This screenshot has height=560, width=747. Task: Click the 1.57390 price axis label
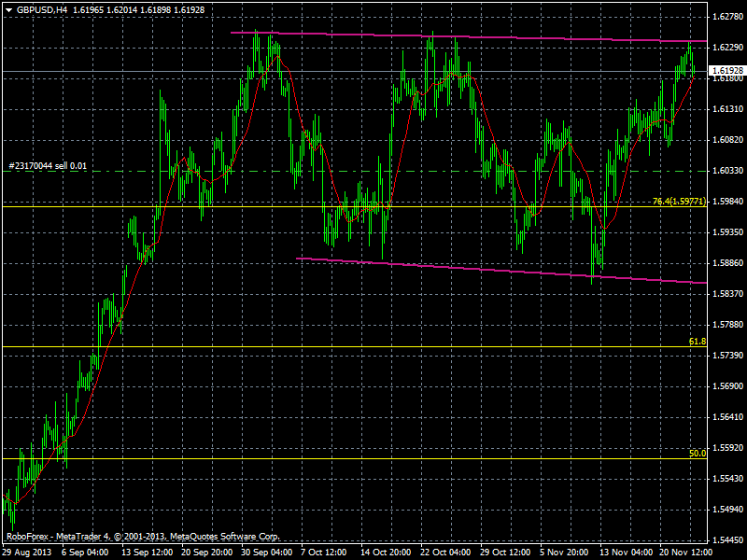(x=727, y=356)
